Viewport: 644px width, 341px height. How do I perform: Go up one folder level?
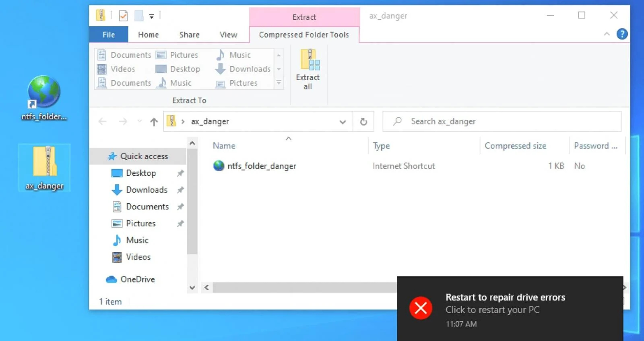pyautogui.click(x=154, y=121)
